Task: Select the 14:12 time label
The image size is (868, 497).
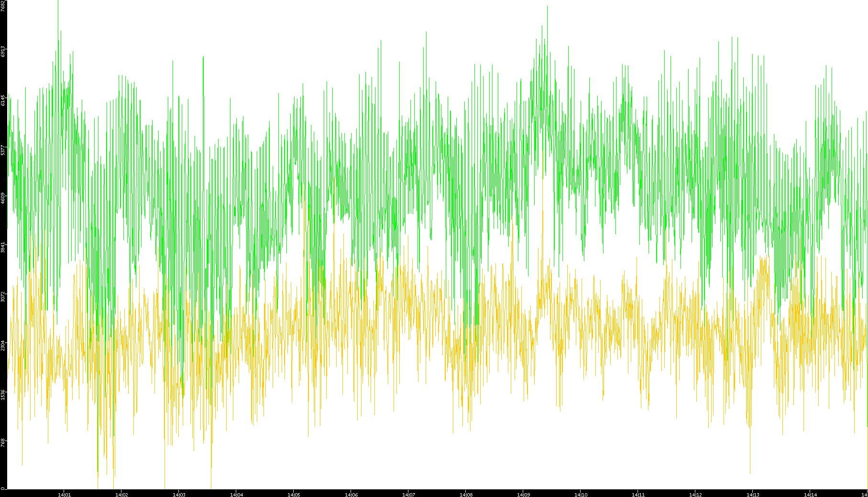Action: (696, 495)
